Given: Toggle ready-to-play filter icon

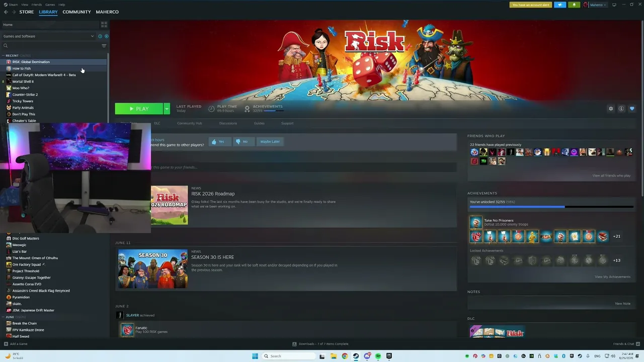Looking at the screenshot, I should pos(106,36).
